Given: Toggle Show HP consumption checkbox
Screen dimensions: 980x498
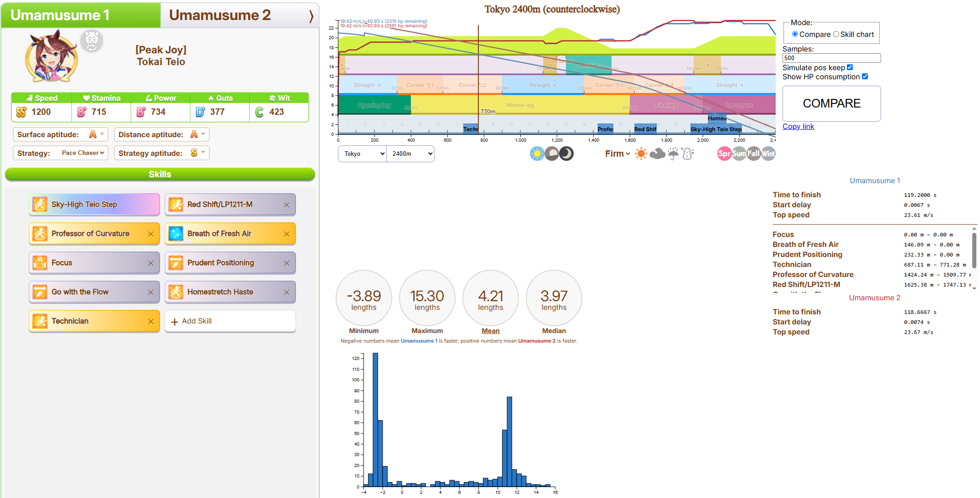Looking at the screenshot, I should pos(865,77).
